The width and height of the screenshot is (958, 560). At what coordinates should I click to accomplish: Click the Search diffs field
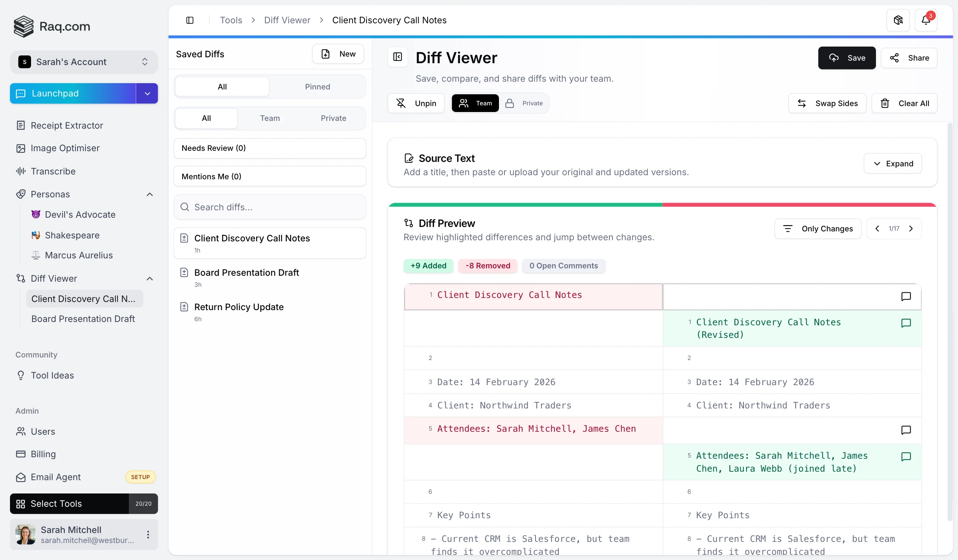click(269, 207)
